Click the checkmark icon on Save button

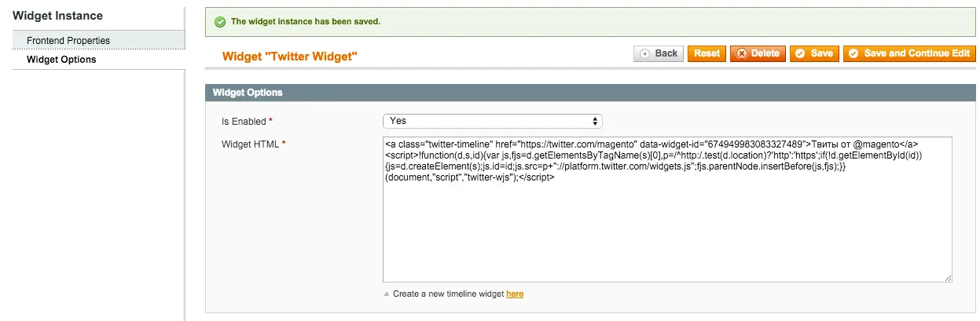pos(800,53)
